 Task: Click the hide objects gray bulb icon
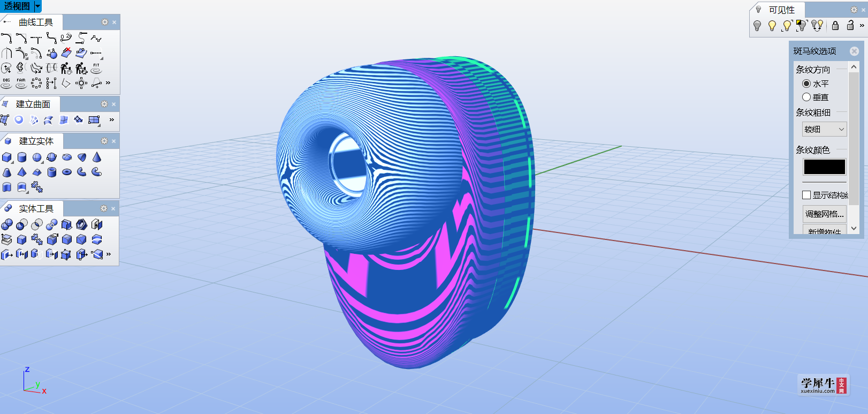757,25
